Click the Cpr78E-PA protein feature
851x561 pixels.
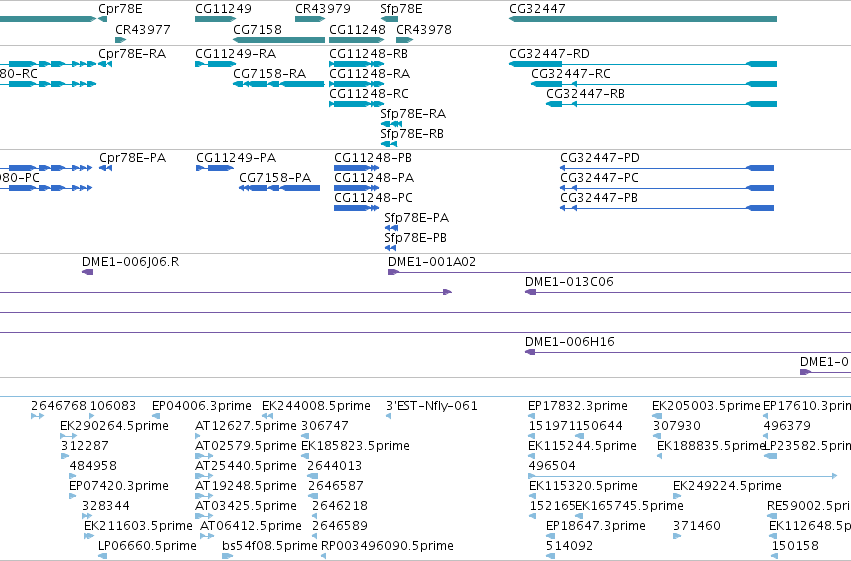coord(105,168)
